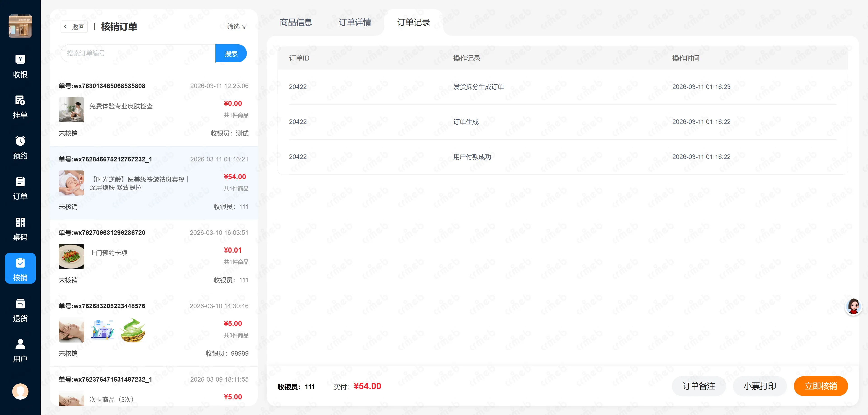Click the 订单ID column header

click(299, 58)
